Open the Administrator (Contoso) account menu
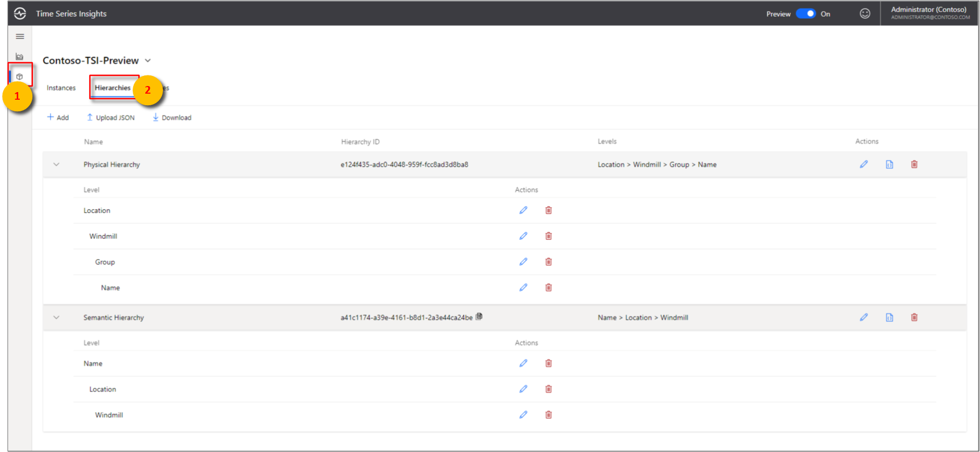This screenshot has width=980, height=452. pyautogui.click(x=929, y=13)
